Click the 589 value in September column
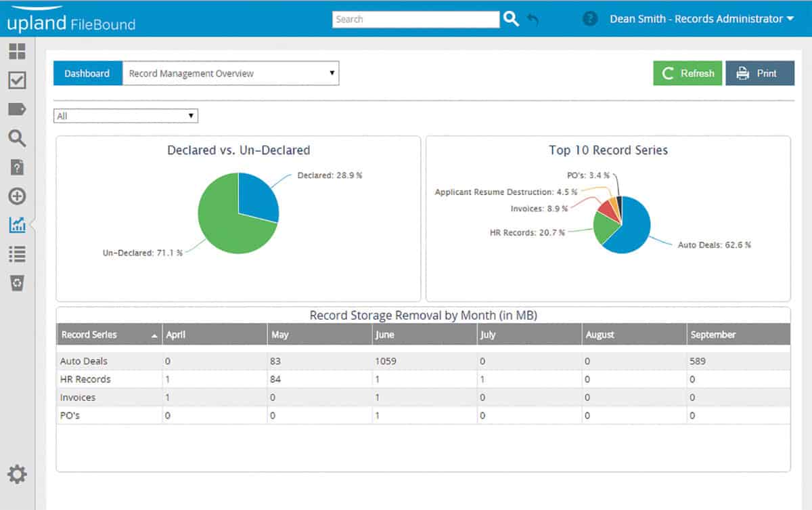 click(x=698, y=361)
